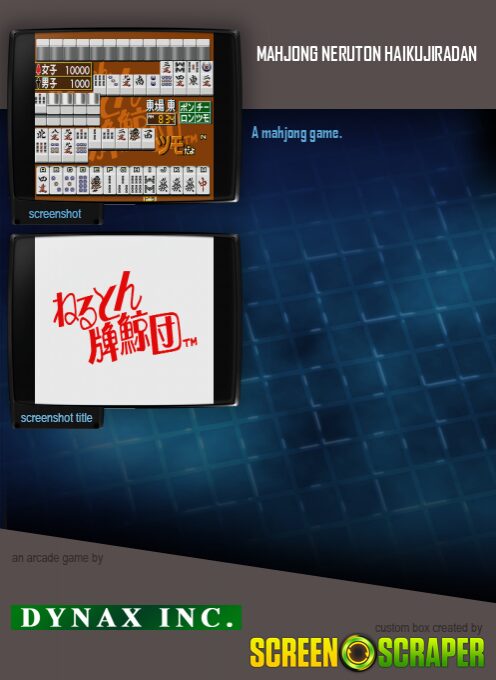496x680 pixels.
Task: Click the ツモ button in green panel
Action: [202, 118]
